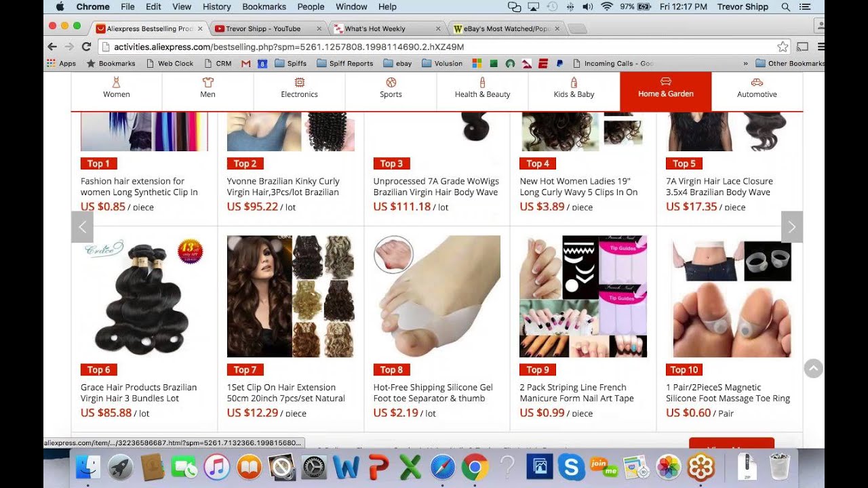Open the PayPal bookmark icon

[559, 64]
